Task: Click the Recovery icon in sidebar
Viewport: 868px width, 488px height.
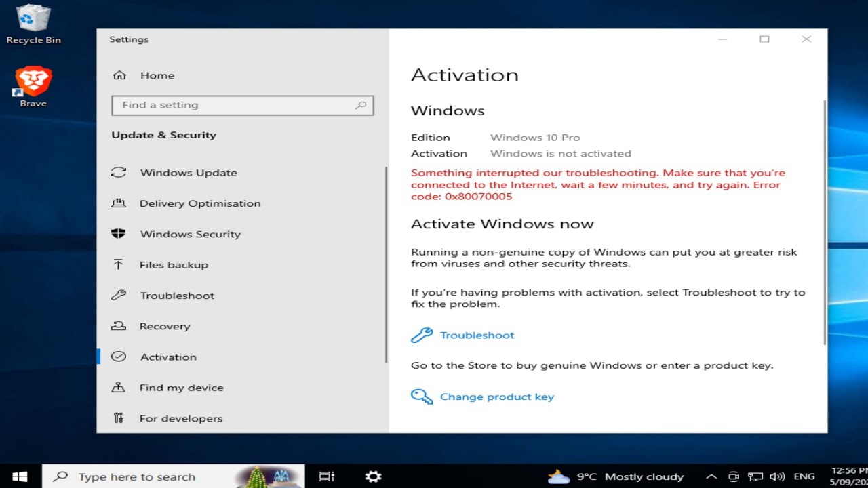Action: (119, 326)
